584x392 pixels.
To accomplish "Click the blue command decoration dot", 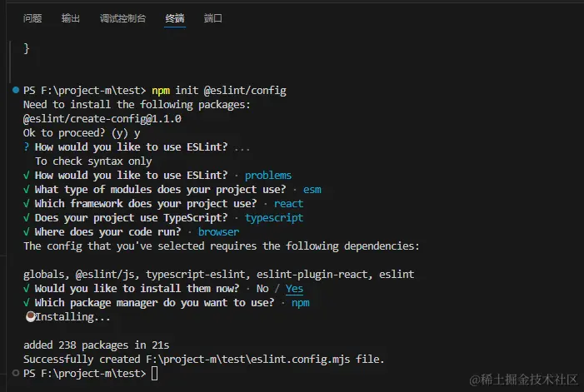I will pos(16,89).
